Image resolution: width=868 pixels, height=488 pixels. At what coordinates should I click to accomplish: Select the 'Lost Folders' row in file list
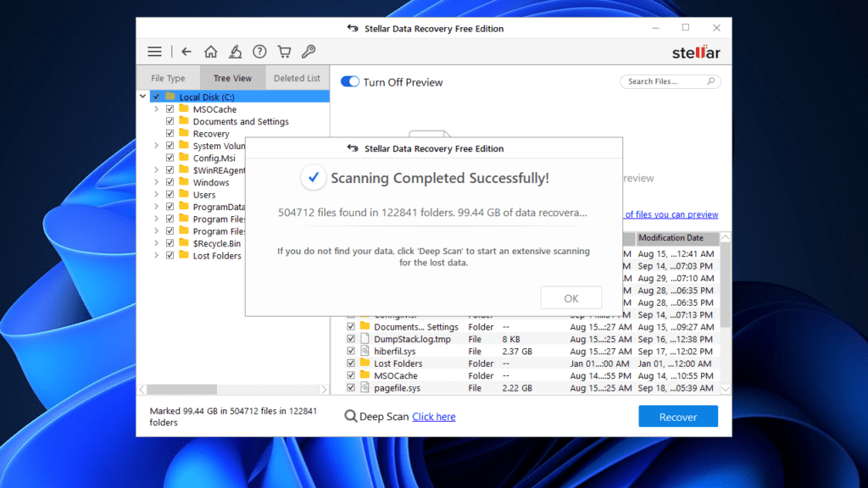(531, 363)
